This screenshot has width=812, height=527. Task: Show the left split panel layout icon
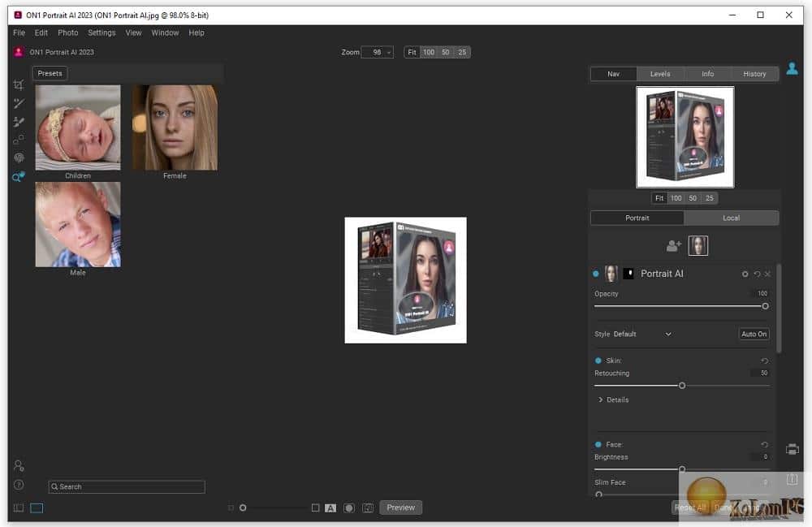click(x=19, y=508)
